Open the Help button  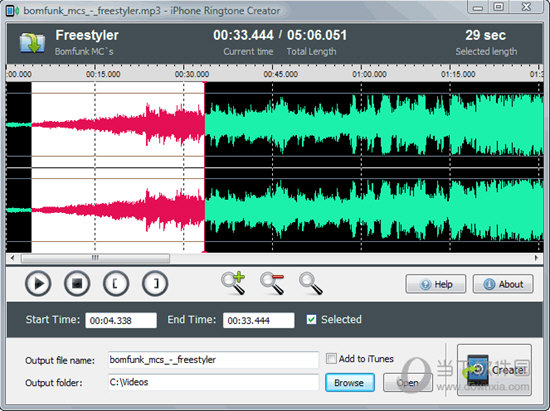[436, 284]
